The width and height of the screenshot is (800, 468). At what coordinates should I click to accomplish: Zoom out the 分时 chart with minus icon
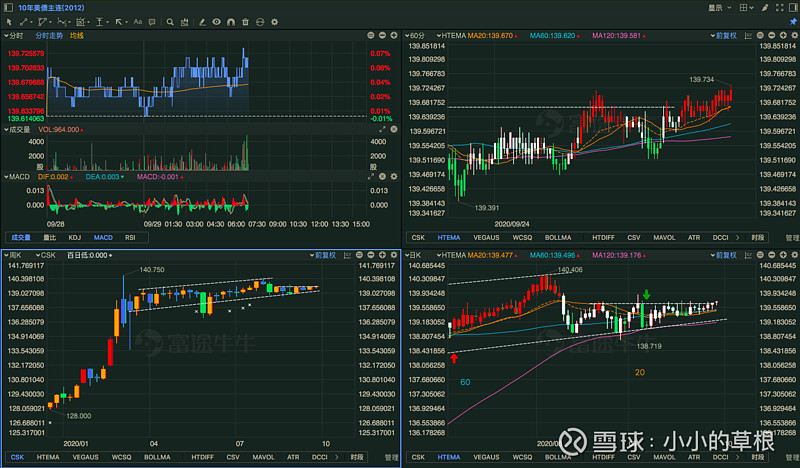point(382,35)
